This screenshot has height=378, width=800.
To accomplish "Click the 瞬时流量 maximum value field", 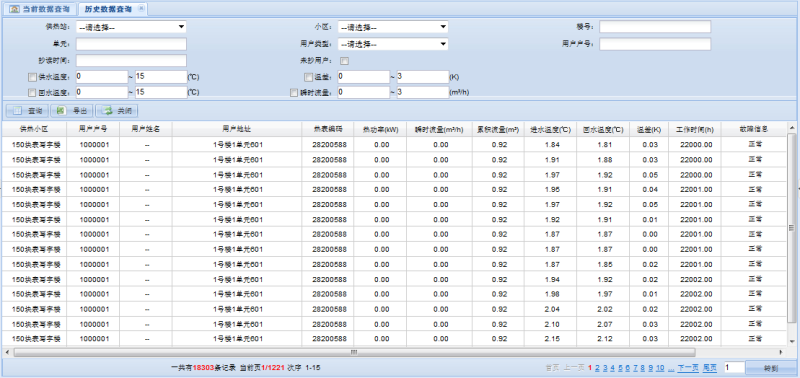I will 423,92.
